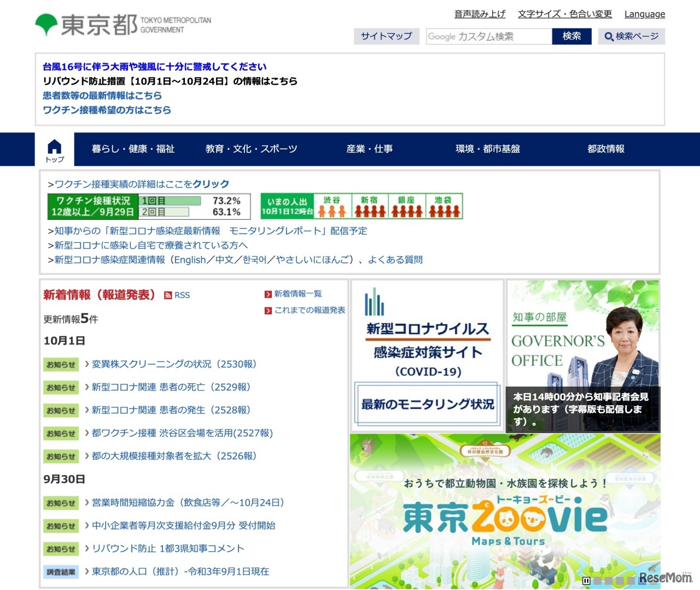This screenshot has width=700, height=590.
Task: Click the サイトマップ button
Action: (x=387, y=37)
